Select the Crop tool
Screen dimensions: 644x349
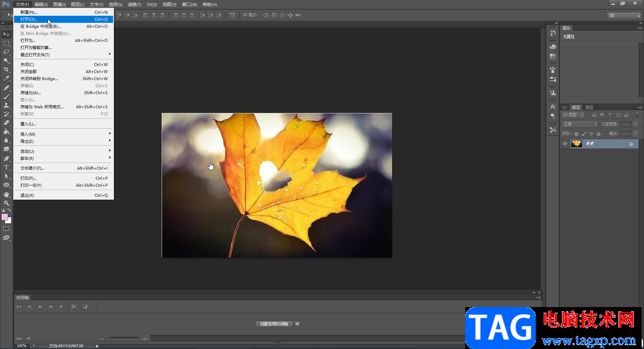(x=6, y=69)
